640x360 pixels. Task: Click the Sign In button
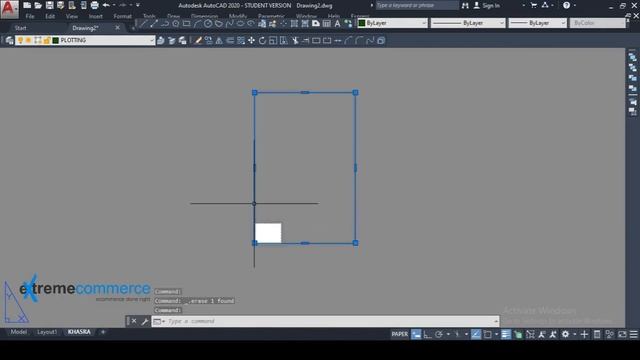tap(487, 5)
